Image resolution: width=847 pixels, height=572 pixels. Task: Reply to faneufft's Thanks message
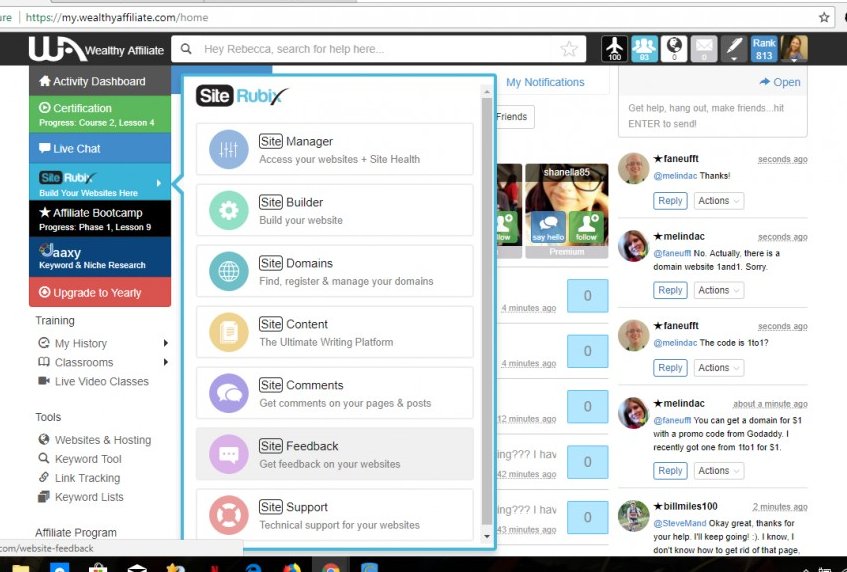(x=670, y=200)
